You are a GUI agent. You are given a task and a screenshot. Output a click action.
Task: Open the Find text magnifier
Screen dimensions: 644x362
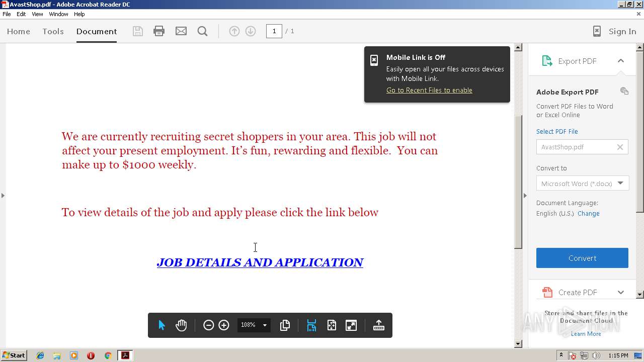coord(203,31)
